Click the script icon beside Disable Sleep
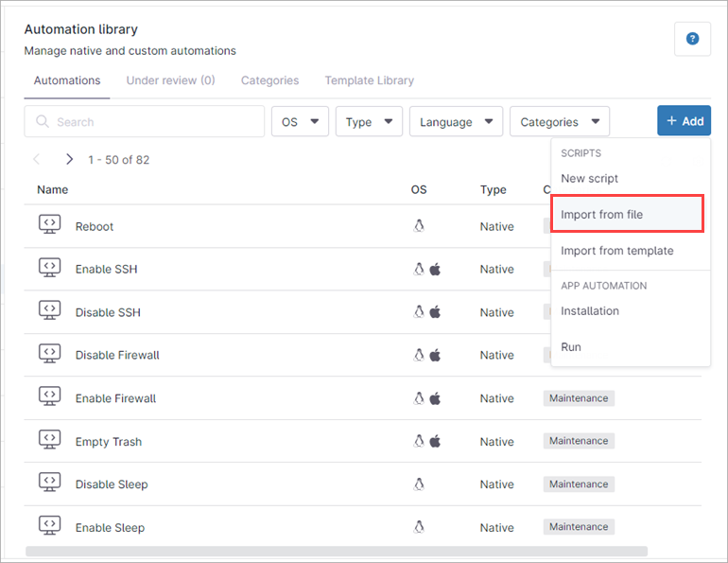The image size is (728, 563). (50, 483)
